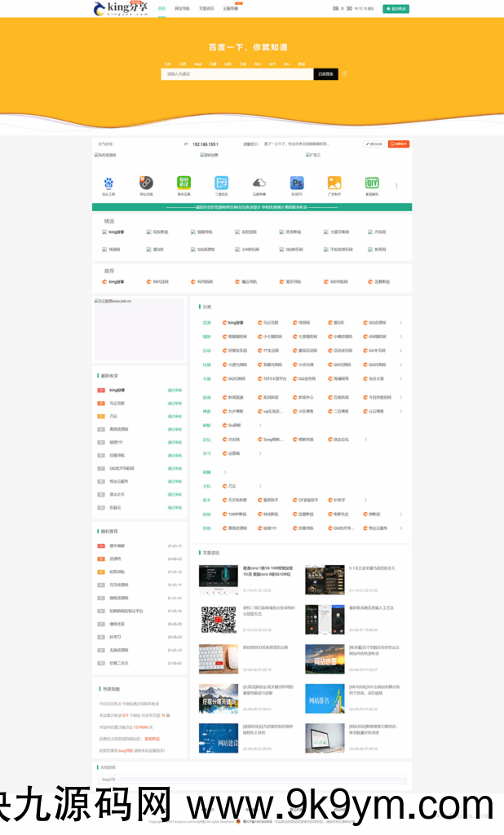Go to 文章资讯 in the top navigation

[206, 9]
